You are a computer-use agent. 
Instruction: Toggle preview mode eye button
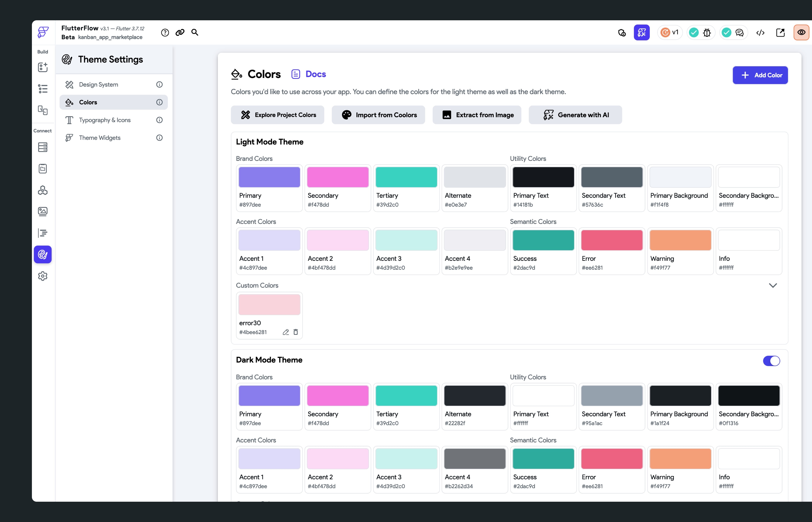coord(801,32)
